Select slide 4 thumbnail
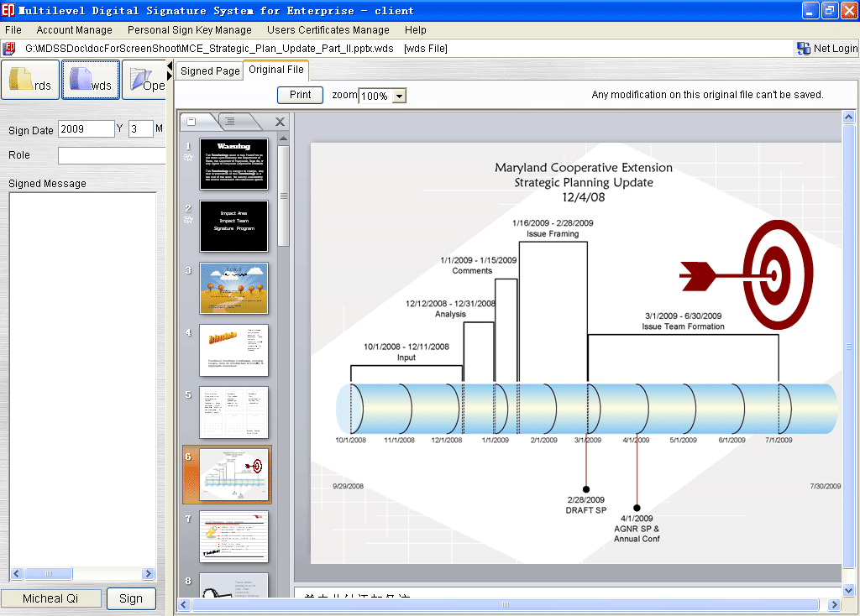860x616 pixels. [233, 350]
